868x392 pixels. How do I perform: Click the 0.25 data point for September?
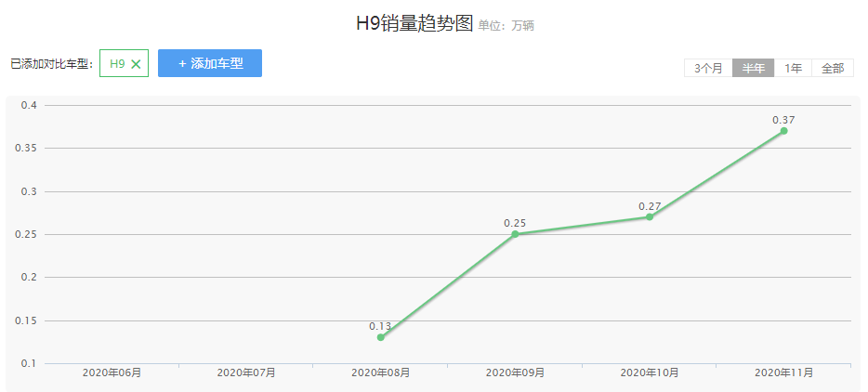[x=515, y=234]
